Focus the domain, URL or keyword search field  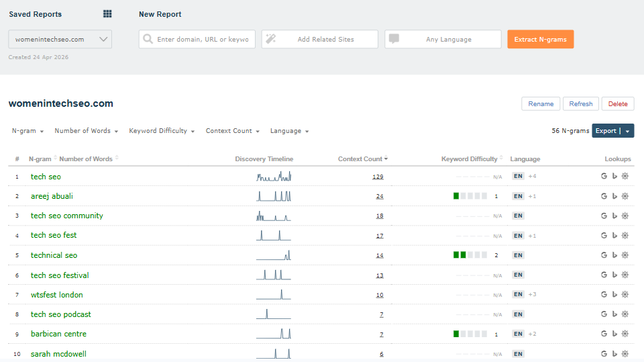pos(197,39)
